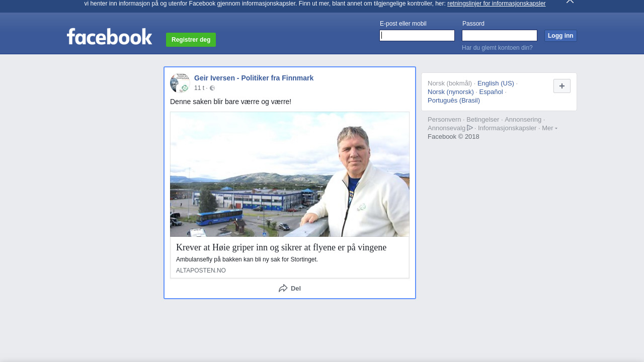Open the Personvern footer link
Screen dimensions: 644x362
[444, 120]
